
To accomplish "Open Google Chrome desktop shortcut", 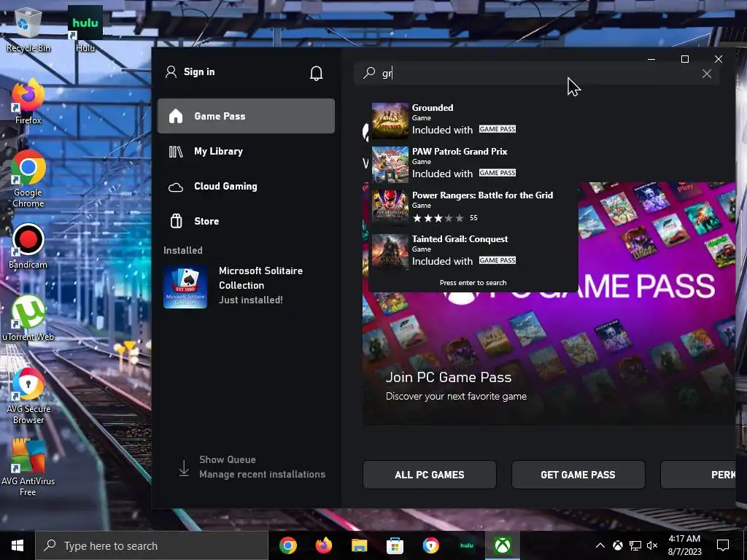I will (x=28, y=179).
